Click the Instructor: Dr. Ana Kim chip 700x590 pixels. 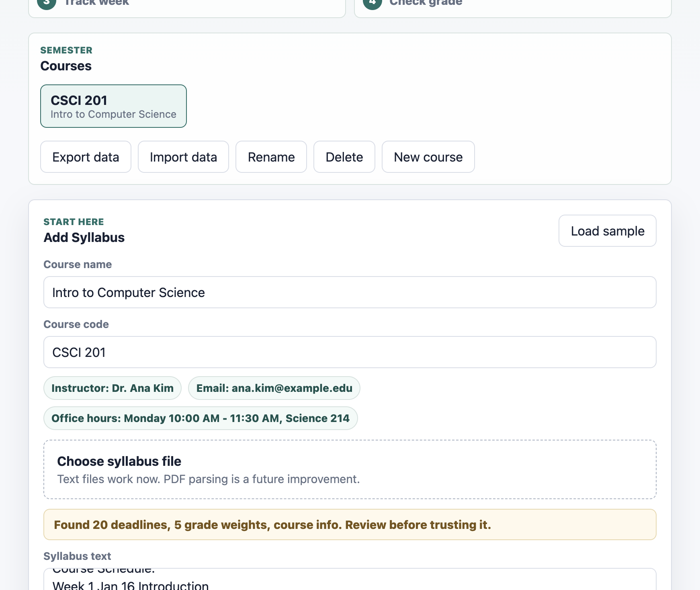(113, 388)
